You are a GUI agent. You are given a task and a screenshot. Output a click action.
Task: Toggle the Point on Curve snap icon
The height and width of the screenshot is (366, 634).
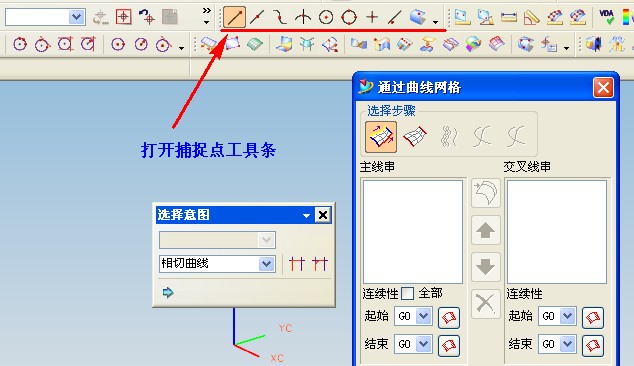tap(394, 17)
